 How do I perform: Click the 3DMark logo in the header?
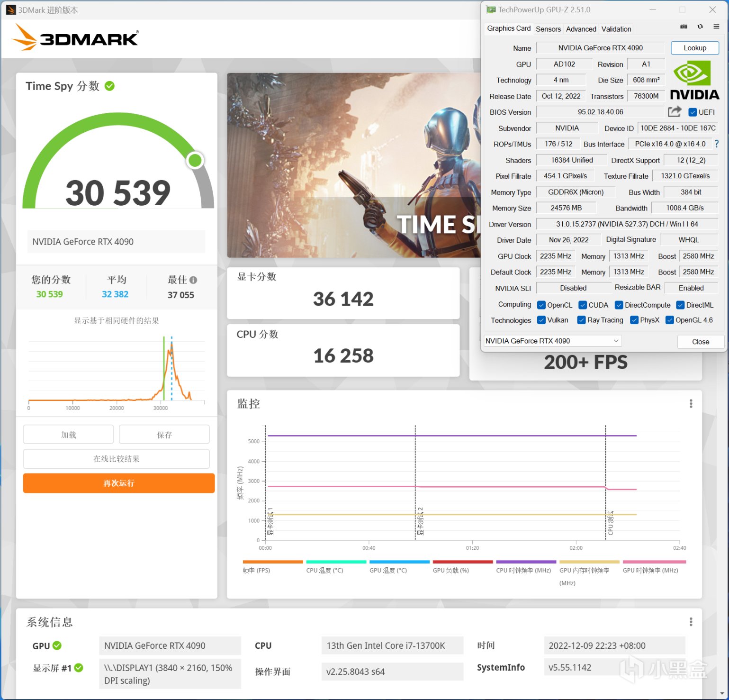pyautogui.click(x=76, y=37)
